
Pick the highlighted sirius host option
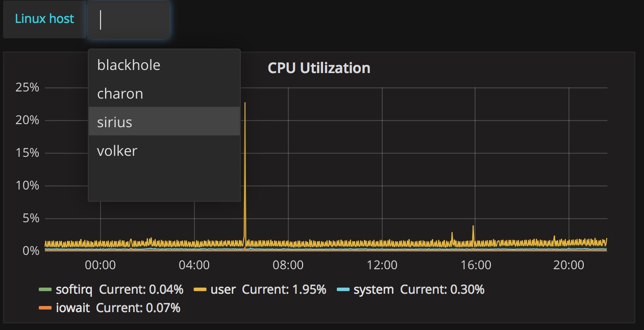pos(115,122)
